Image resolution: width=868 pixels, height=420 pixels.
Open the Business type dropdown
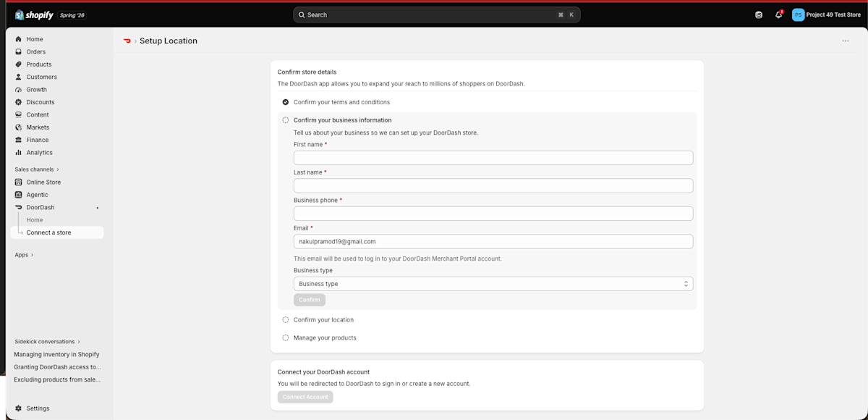click(x=493, y=284)
